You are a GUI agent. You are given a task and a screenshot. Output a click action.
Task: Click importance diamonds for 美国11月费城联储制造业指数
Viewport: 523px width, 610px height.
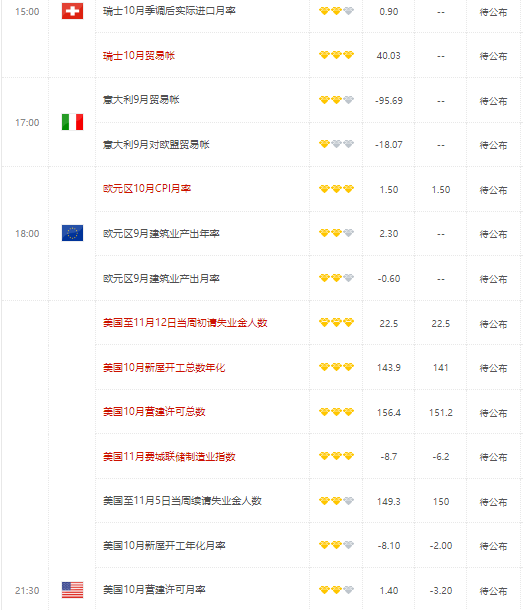(x=336, y=456)
